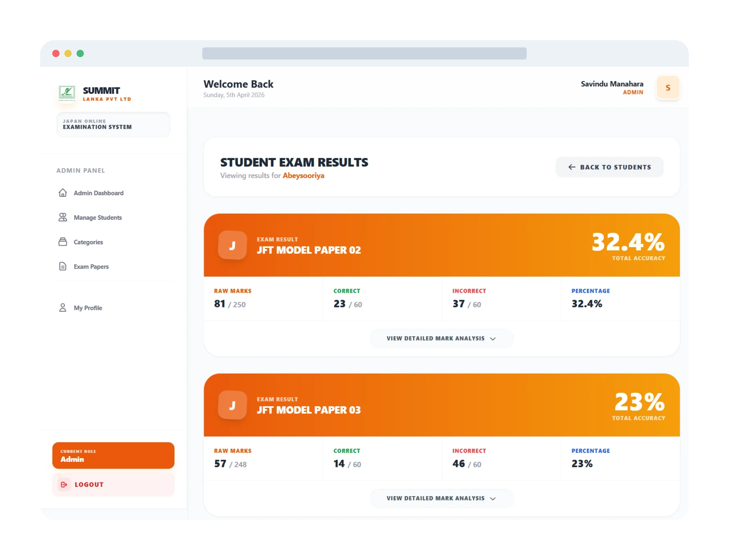729x560 pixels.
Task: Click the Manage Students people icon
Action: click(x=63, y=217)
